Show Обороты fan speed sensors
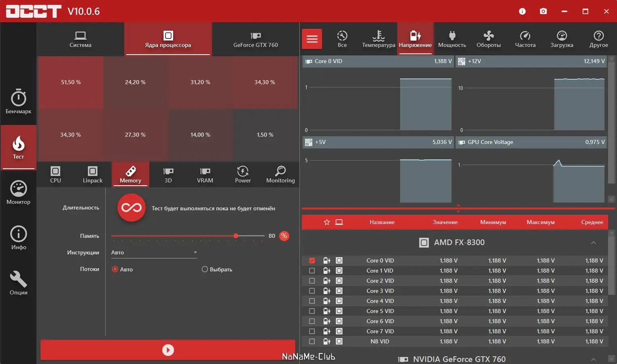617x364 pixels. pyautogui.click(x=489, y=39)
